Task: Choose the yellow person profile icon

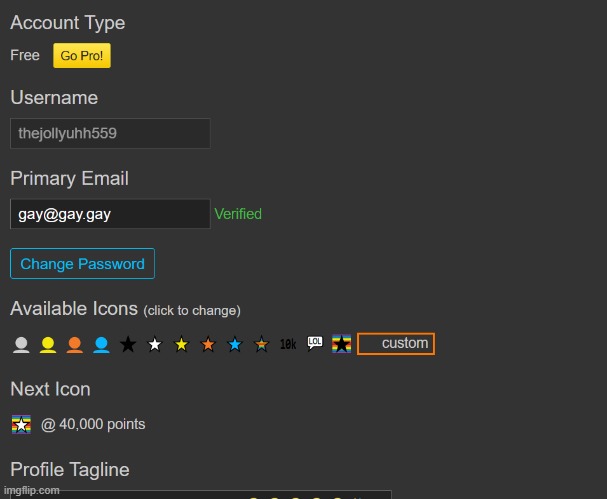Action: 47,345
